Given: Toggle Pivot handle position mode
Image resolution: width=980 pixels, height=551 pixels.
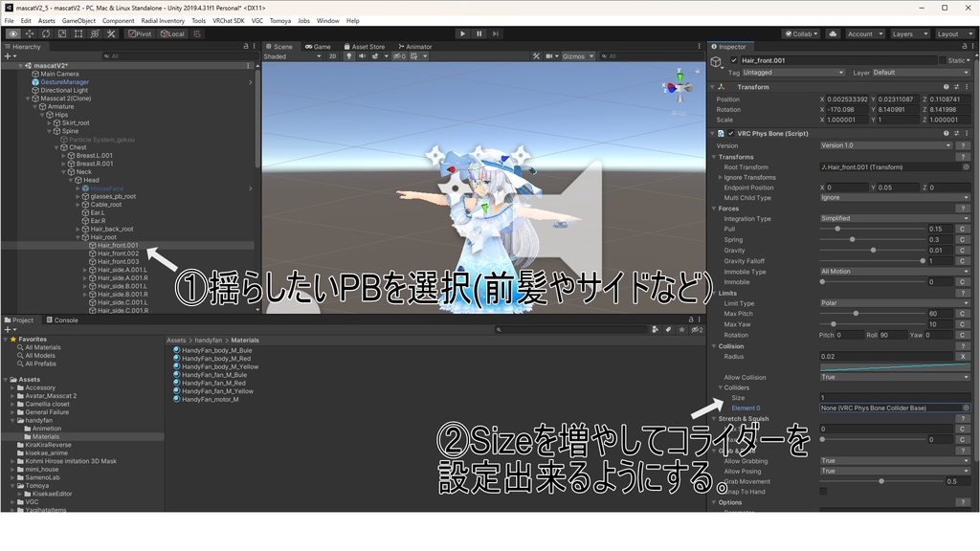Looking at the screenshot, I should tap(139, 33).
